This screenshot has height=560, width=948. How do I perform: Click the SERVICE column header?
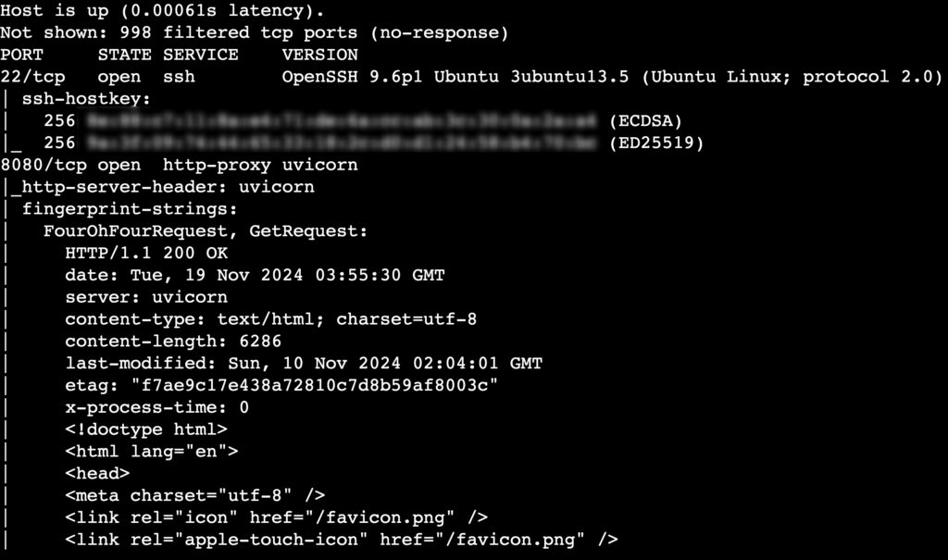pos(200,55)
